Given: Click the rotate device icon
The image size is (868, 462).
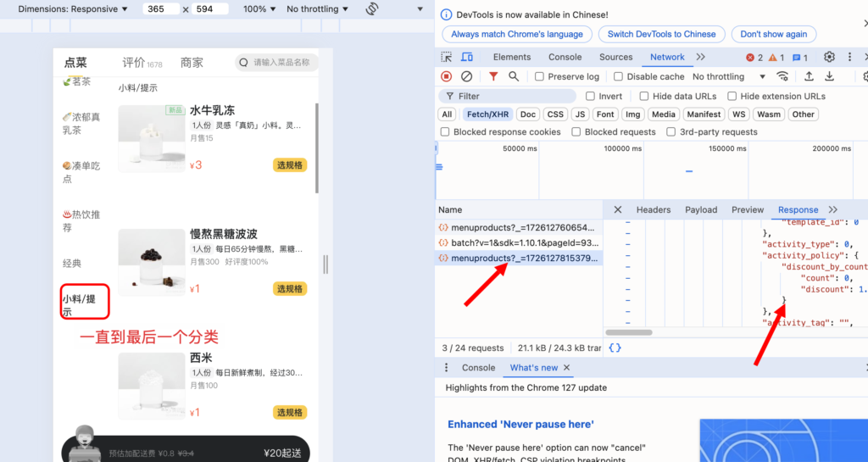Looking at the screenshot, I should coord(371,9).
